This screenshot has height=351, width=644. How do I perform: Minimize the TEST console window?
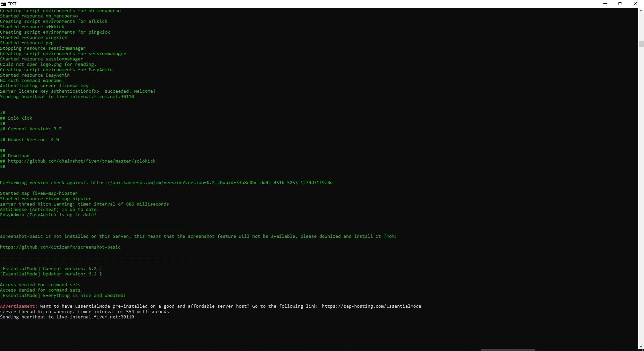605,4
